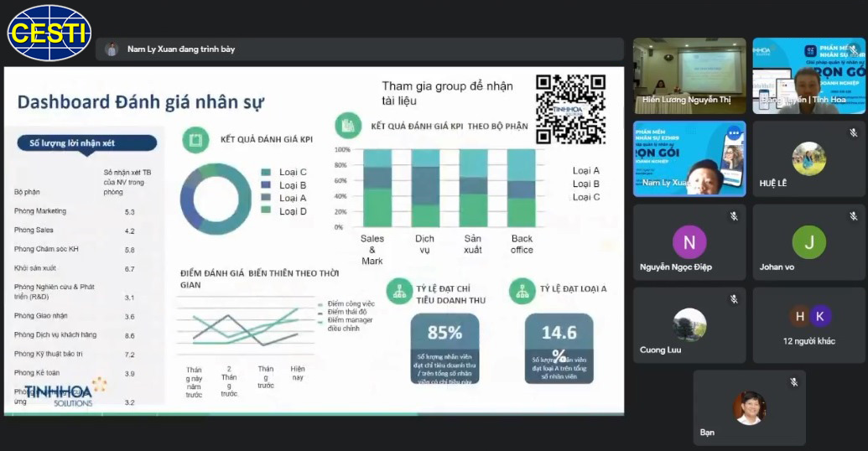Click muted mic icon on Huệ Lê tile
Viewport: 868px width, 451px height.
pyautogui.click(x=854, y=132)
